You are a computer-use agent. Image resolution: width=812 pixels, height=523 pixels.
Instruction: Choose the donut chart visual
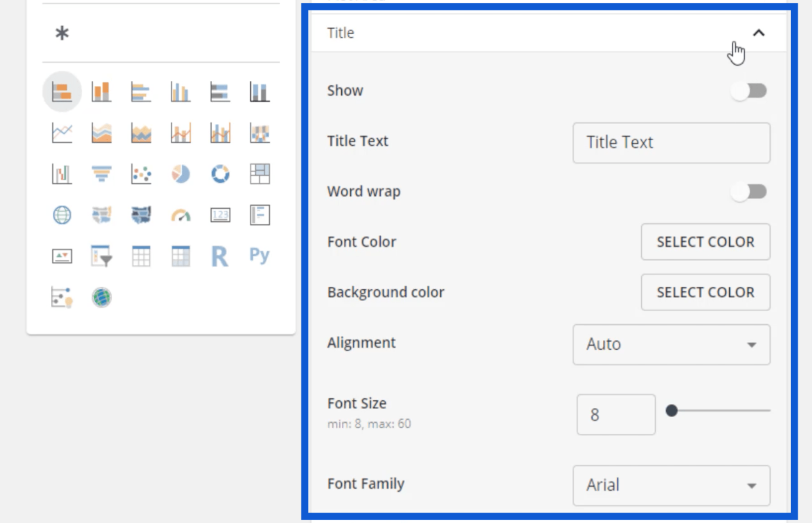220,174
